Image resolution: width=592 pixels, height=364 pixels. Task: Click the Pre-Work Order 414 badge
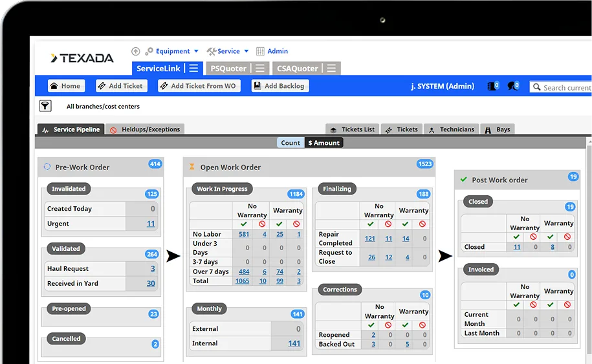coord(155,164)
